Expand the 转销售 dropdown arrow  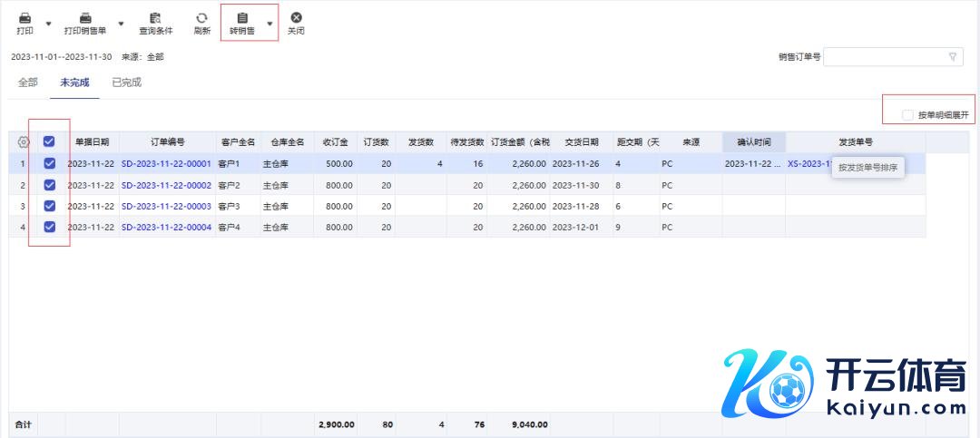pyautogui.click(x=269, y=23)
